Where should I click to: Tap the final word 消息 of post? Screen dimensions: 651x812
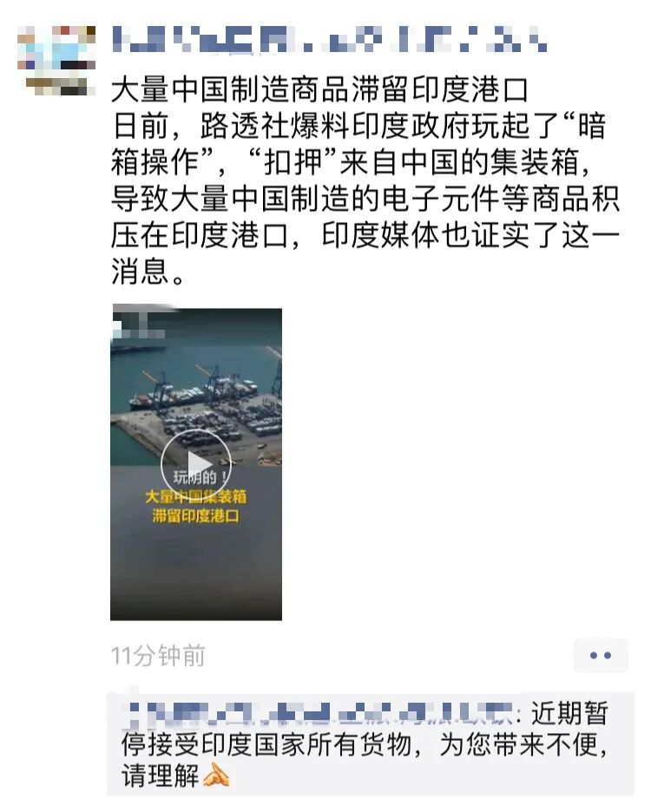click(141, 272)
